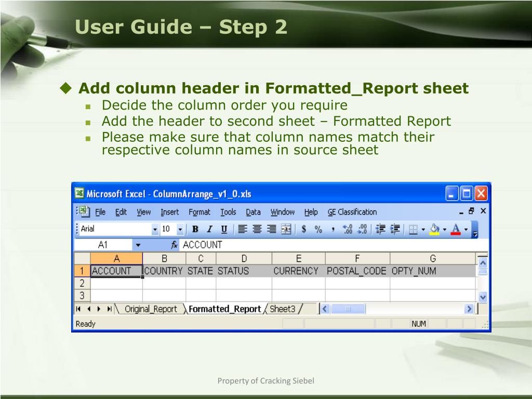
Task: Open the font size 10 dropdown
Action: 180,230
